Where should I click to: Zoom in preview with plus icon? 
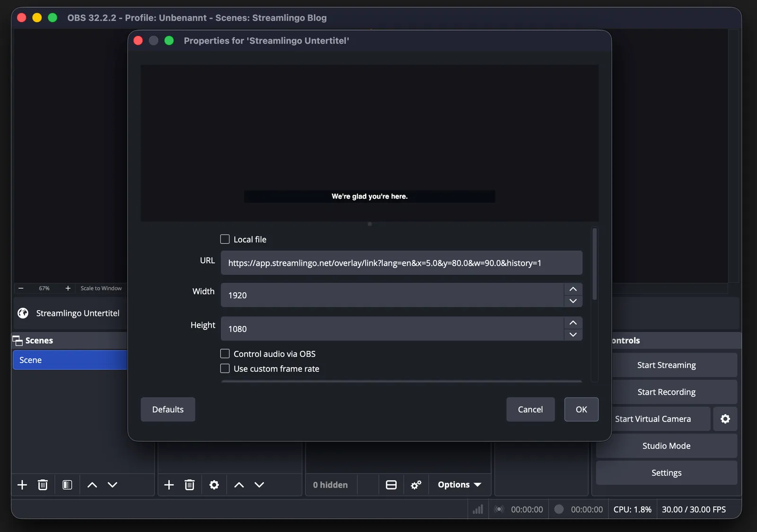coord(68,288)
